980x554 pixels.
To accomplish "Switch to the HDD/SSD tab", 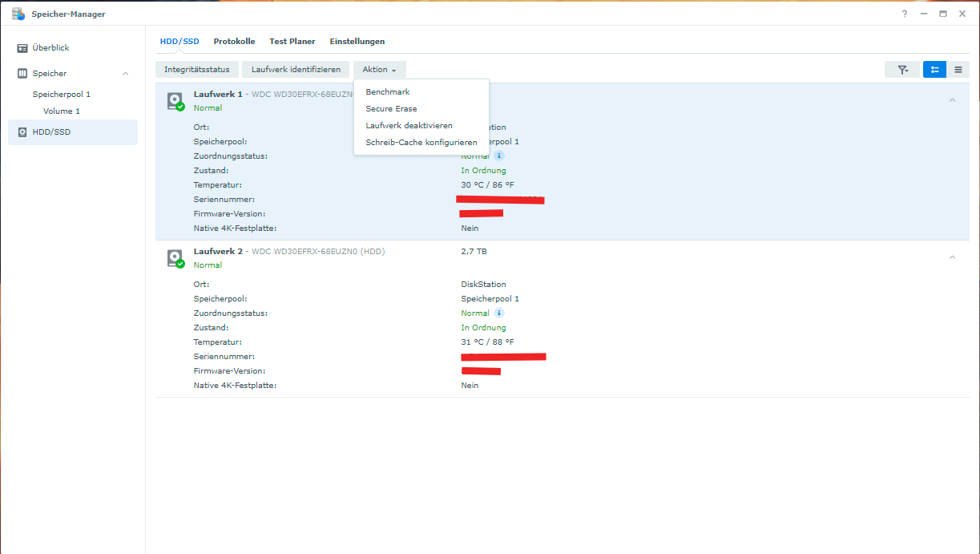I will click(x=179, y=41).
